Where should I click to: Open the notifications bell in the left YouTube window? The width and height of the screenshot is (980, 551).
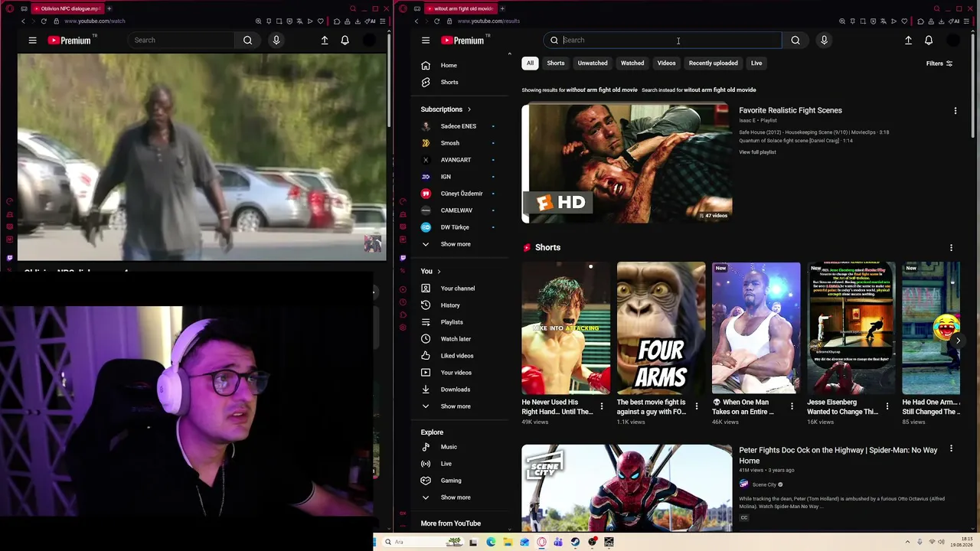345,40
